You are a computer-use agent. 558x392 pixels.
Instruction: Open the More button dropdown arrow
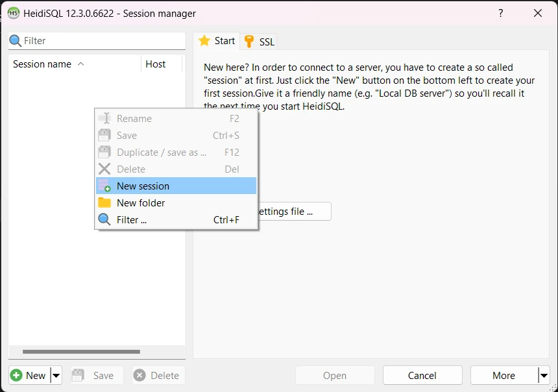(544, 375)
